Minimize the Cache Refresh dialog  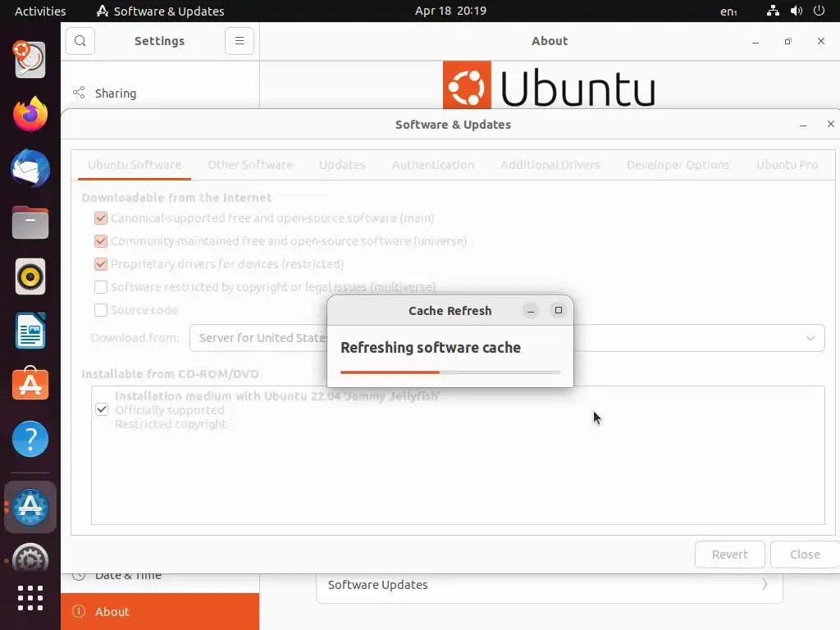point(531,311)
